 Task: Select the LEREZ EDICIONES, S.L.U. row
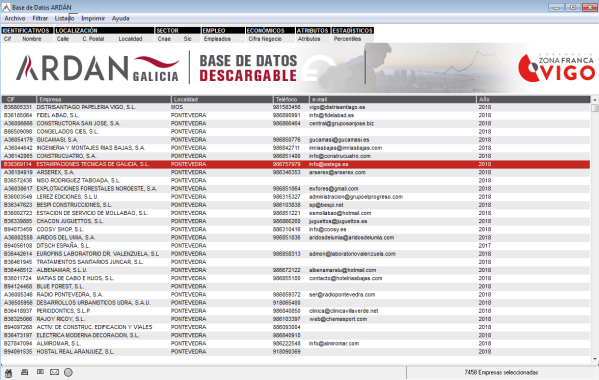pyautogui.click(x=296, y=197)
